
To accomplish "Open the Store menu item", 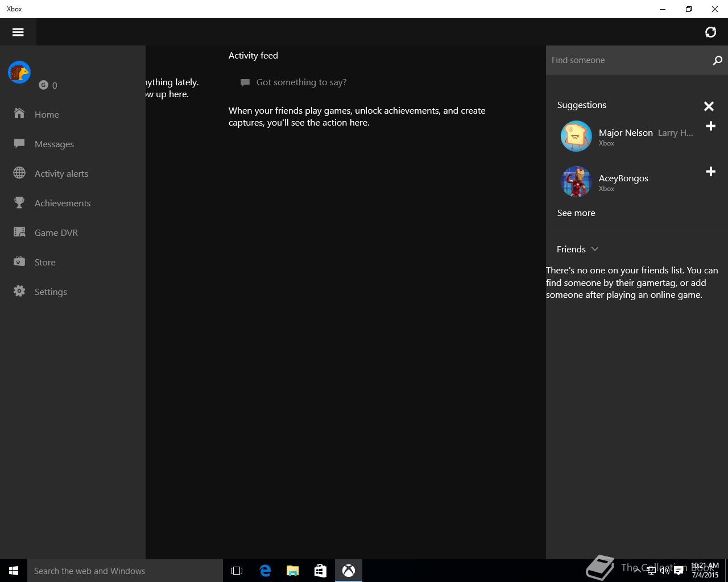I will (73, 262).
